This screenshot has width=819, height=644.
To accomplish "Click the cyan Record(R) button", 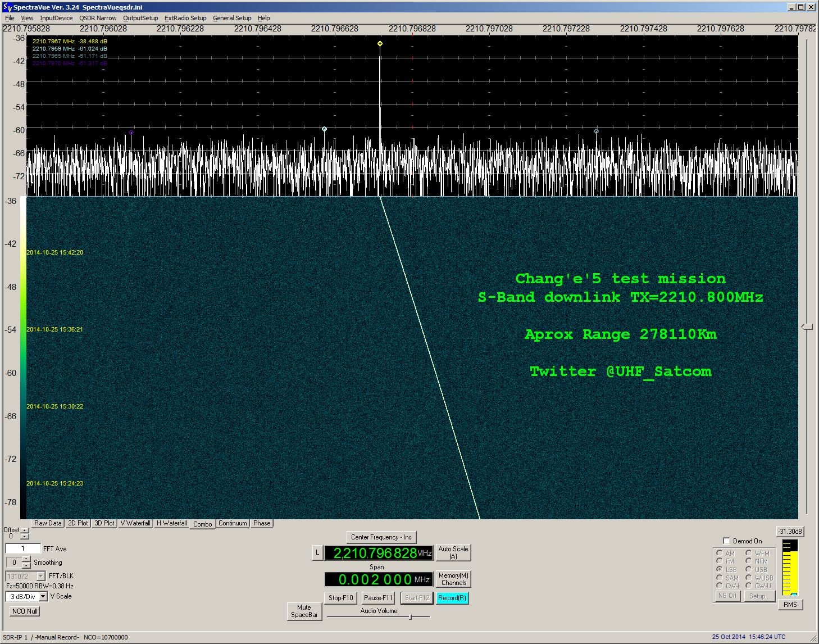I will [452, 598].
